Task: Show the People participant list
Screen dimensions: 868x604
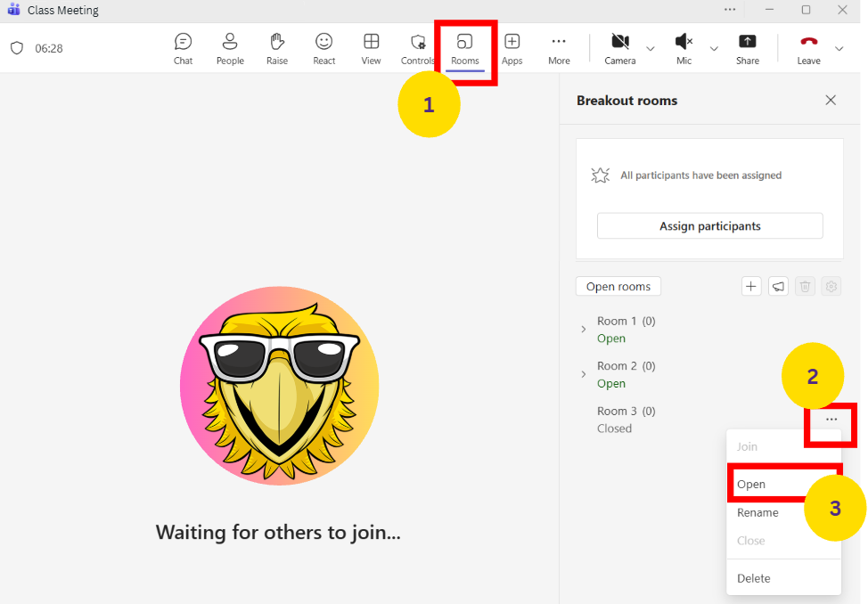Action: (x=230, y=48)
